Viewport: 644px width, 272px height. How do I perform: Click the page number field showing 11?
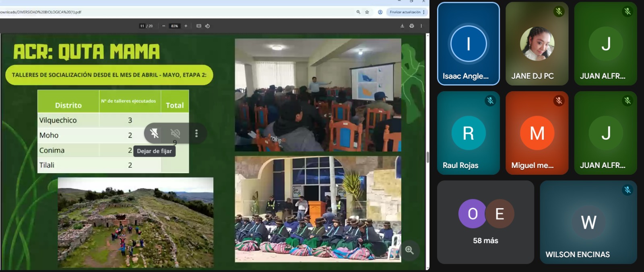pos(142,26)
